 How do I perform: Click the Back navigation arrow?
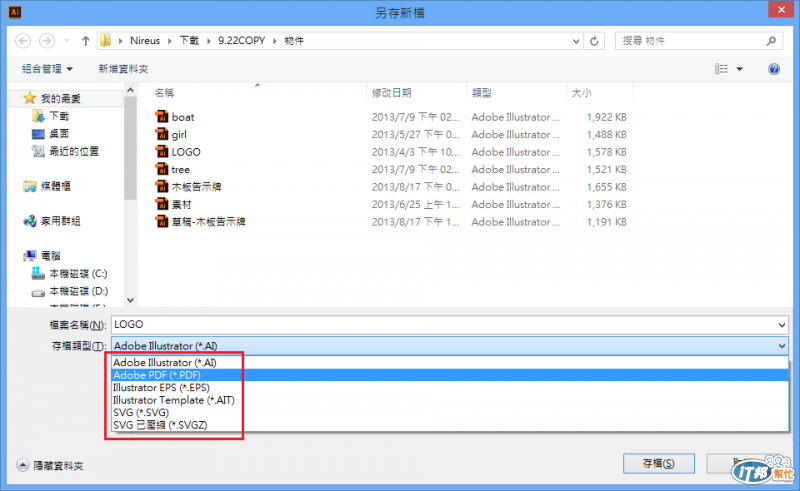[23, 41]
